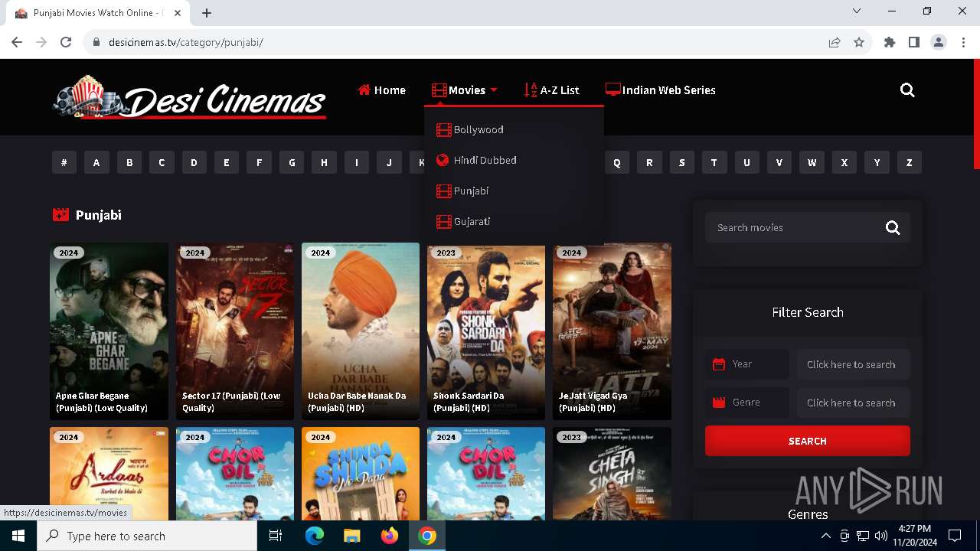
Task: Click the Movies film icon in navbar
Action: pyautogui.click(x=439, y=90)
